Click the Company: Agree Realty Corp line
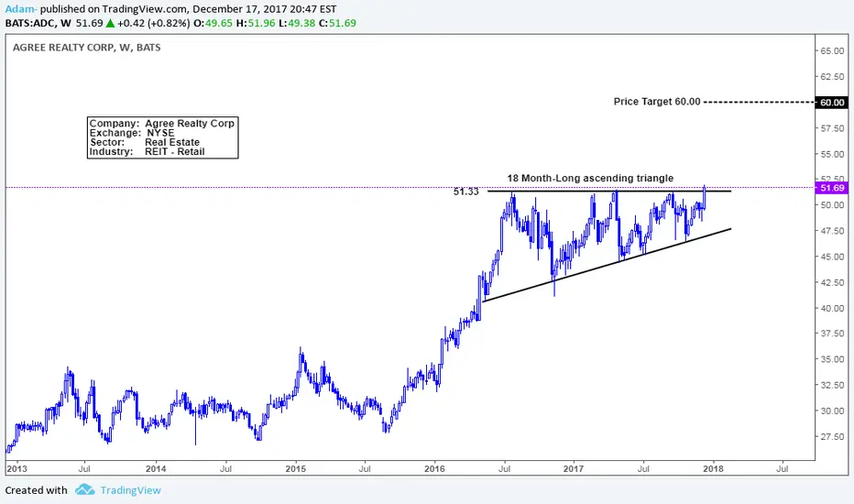Image resolution: width=854 pixels, height=504 pixels. 162,123
